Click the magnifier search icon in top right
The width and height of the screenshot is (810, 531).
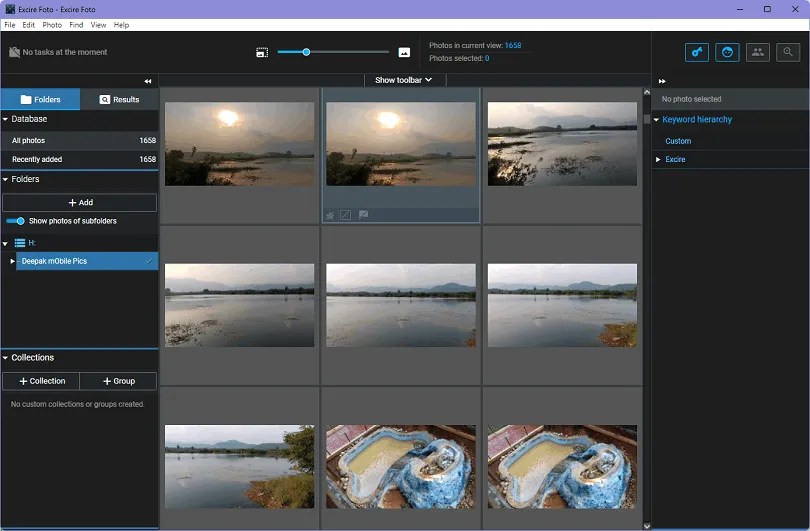788,52
